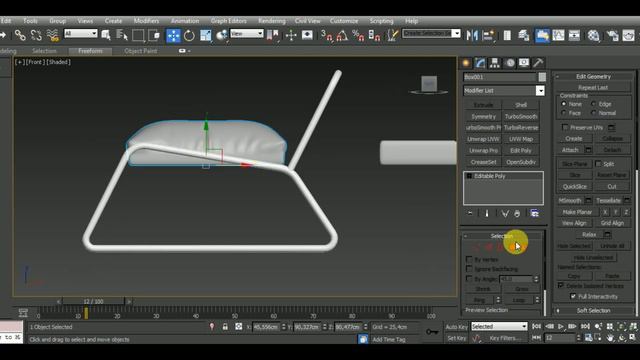Click the Pin Stack icon
This screenshot has height=360, width=640.
470,213
